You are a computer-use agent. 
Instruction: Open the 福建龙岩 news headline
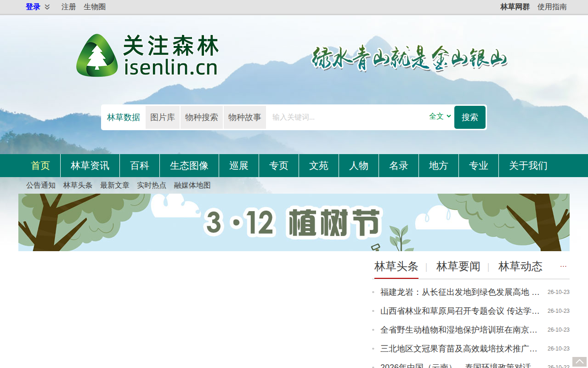[460, 292]
